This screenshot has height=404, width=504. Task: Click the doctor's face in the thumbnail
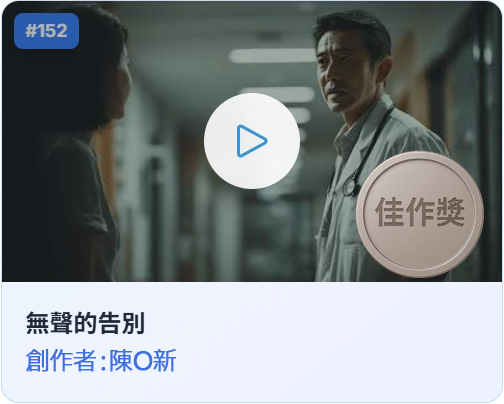(x=345, y=75)
